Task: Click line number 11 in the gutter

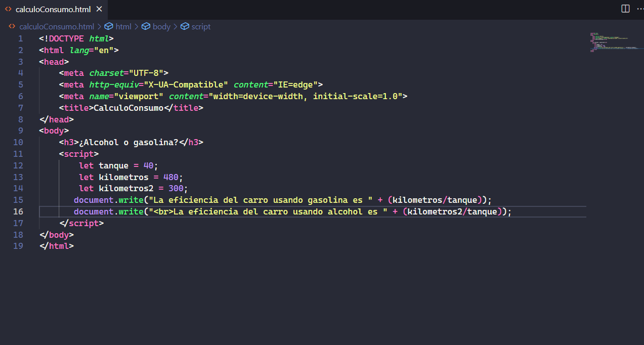Action: (x=18, y=154)
